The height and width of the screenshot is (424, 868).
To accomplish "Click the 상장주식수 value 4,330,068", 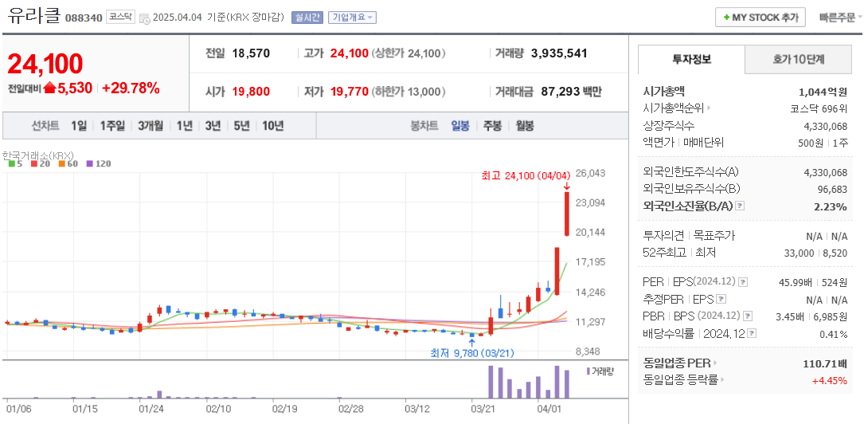I will (x=825, y=126).
